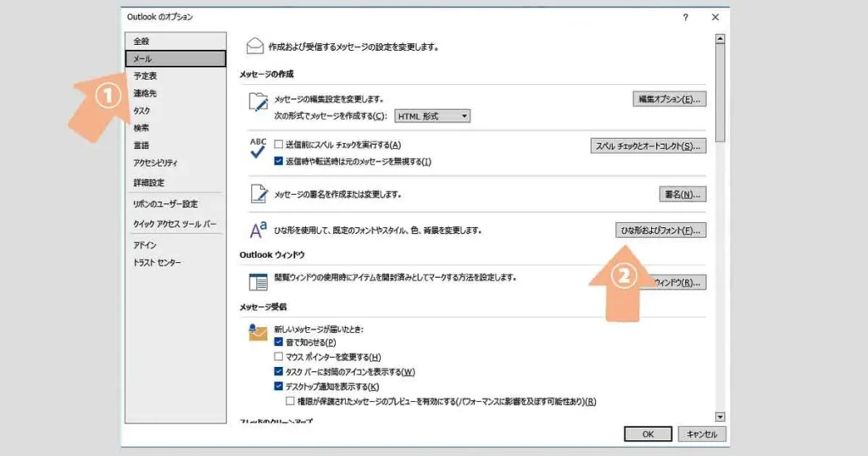
Task: Click label 次の形式でメッセージを作成する(C):
Action: coord(331,116)
